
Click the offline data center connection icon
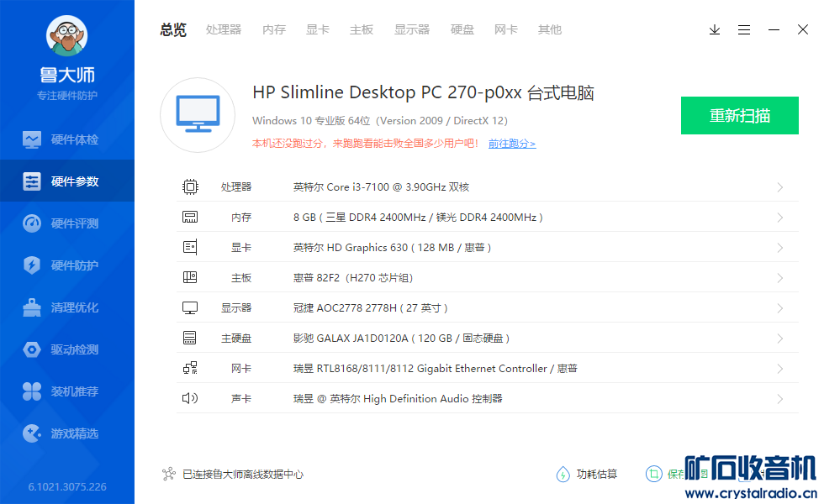tap(169, 474)
